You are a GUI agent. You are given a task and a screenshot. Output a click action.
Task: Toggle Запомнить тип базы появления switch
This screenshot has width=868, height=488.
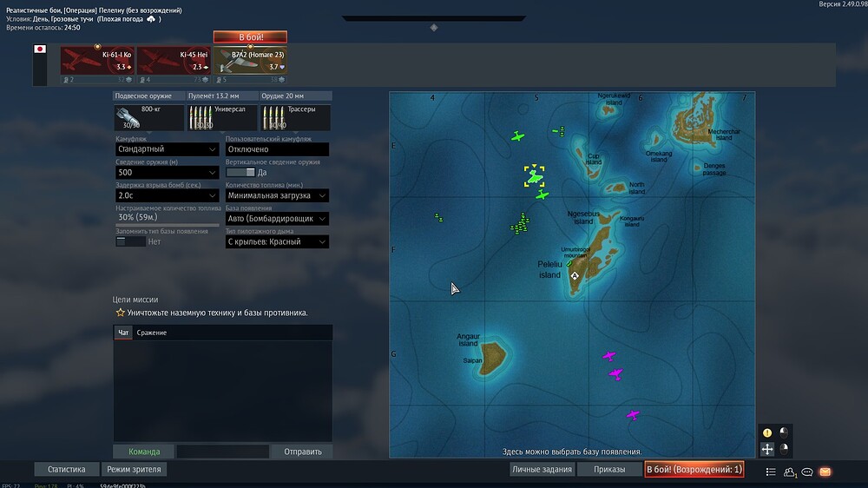(130, 241)
